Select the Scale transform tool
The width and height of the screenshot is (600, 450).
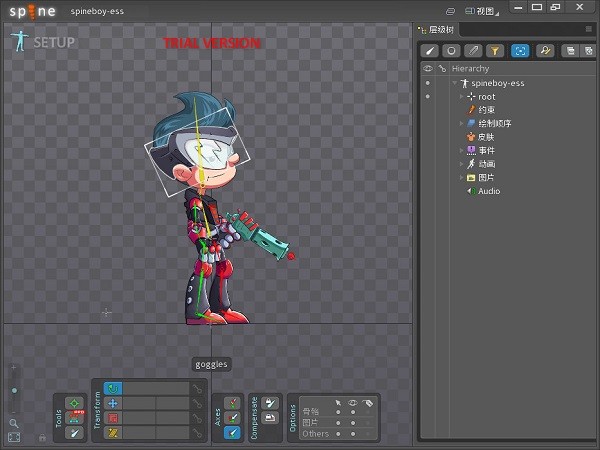click(113, 418)
